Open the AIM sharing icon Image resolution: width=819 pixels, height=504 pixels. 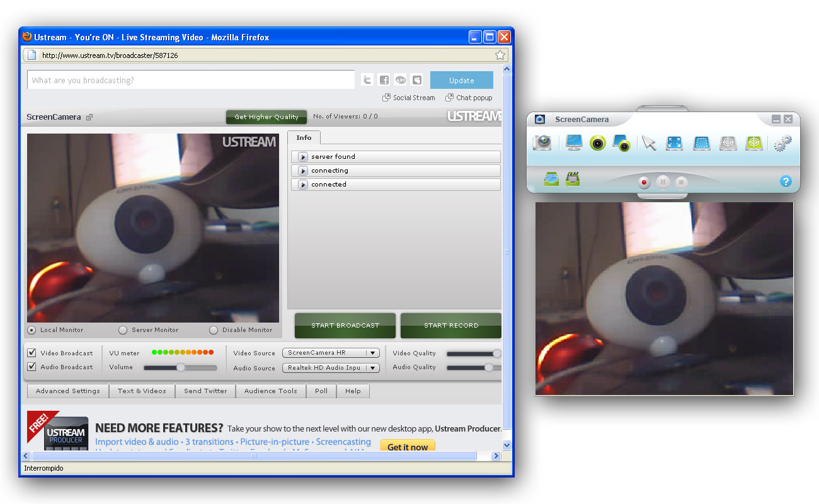coord(400,79)
